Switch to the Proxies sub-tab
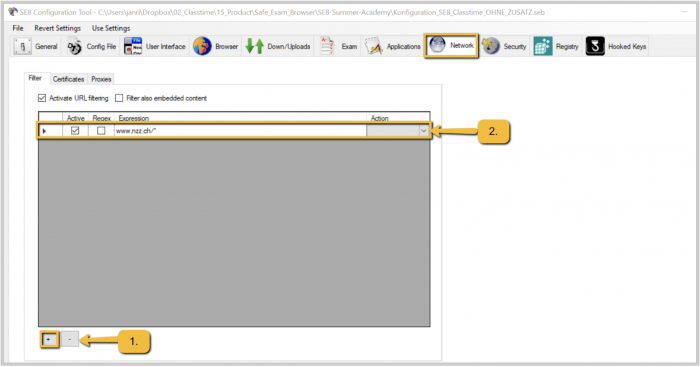The height and width of the screenshot is (367, 700). coord(101,79)
